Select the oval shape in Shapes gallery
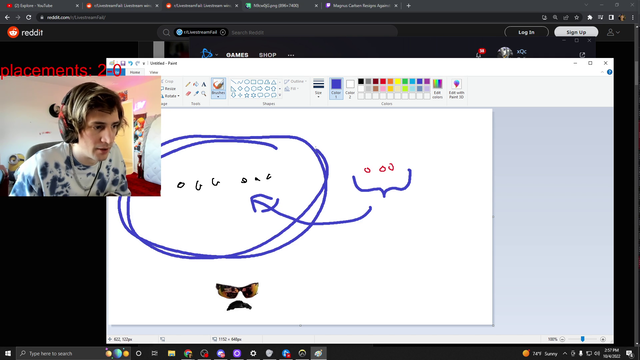Viewport: 640px width, 360px height. tap(247, 82)
